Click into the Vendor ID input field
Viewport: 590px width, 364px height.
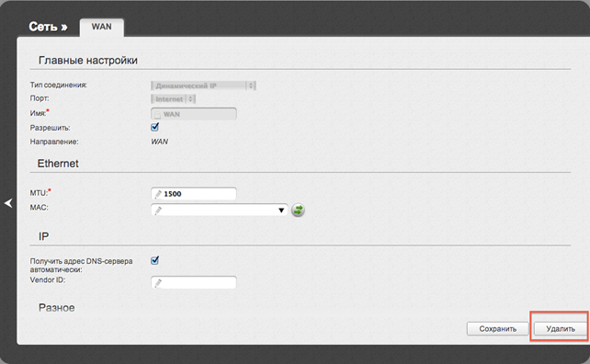point(193,282)
